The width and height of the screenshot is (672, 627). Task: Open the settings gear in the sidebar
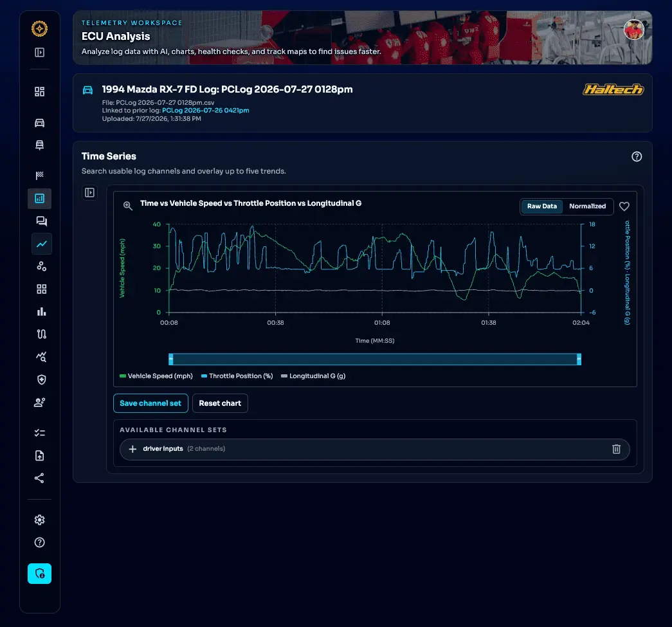pyautogui.click(x=39, y=520)
